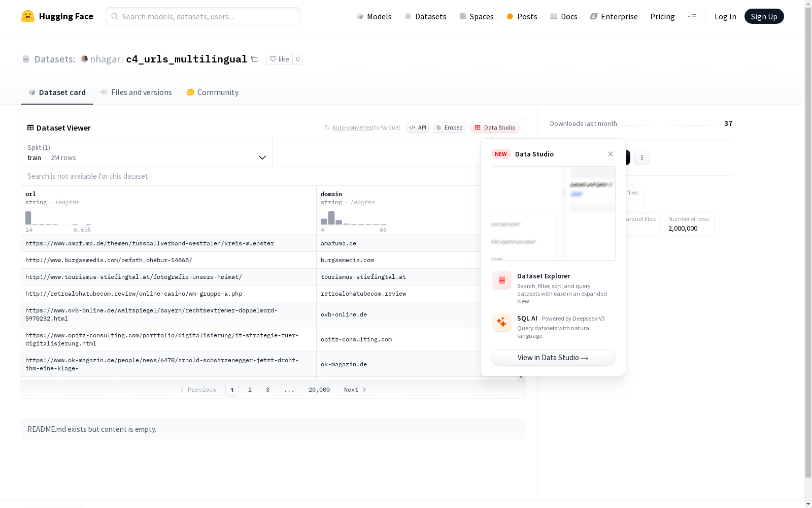Screen dimensions: 812x508
Task: Go to page 3 of the dataset
Action: pos(267,390)
